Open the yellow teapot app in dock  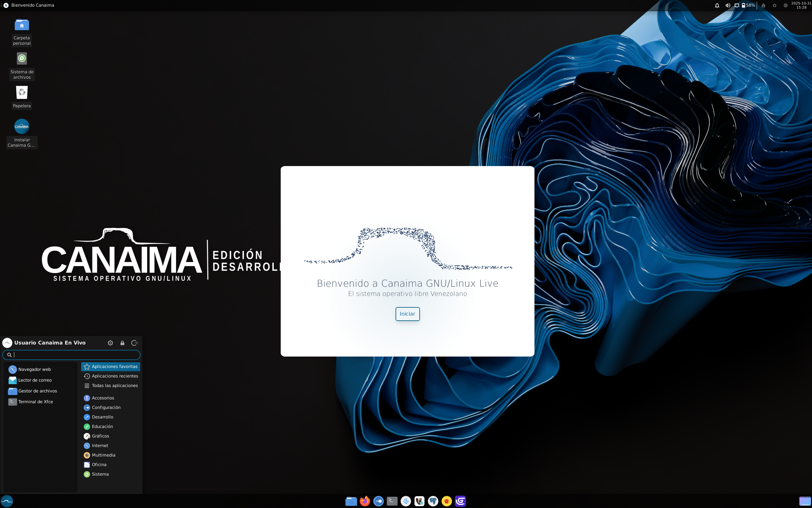tap(447, 501)
